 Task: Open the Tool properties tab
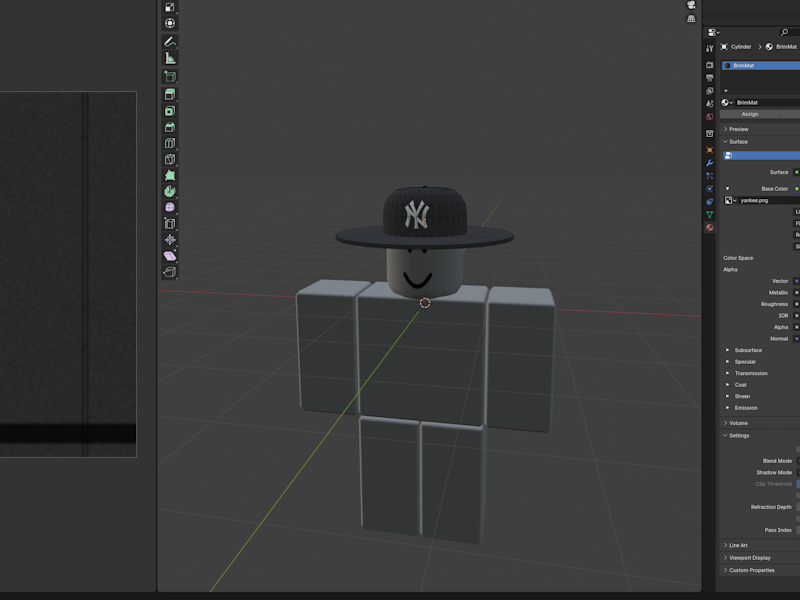[x=709, y=48]
